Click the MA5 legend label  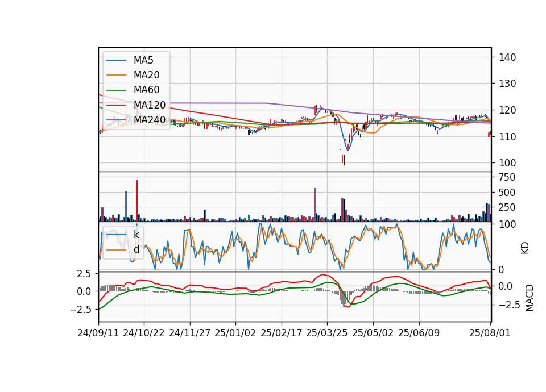143,60
